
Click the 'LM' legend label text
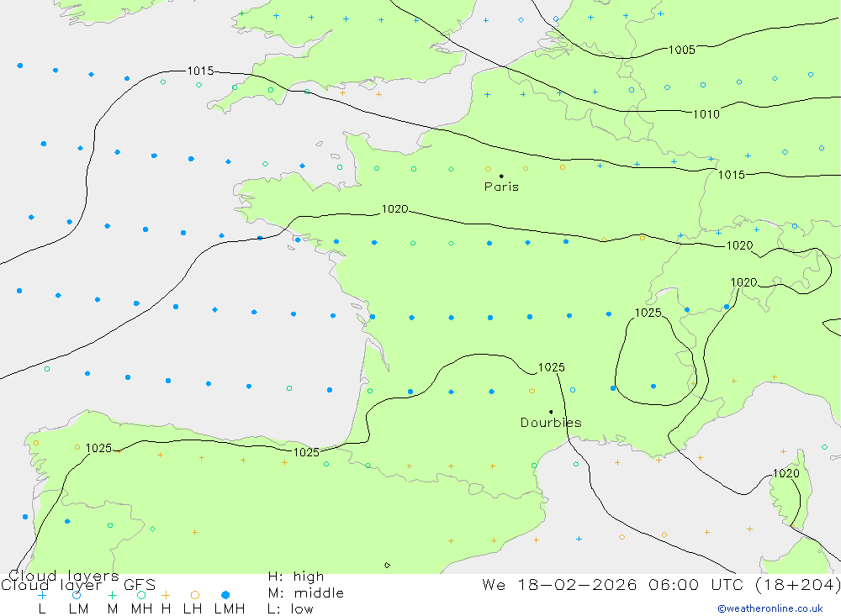(78, 609)
